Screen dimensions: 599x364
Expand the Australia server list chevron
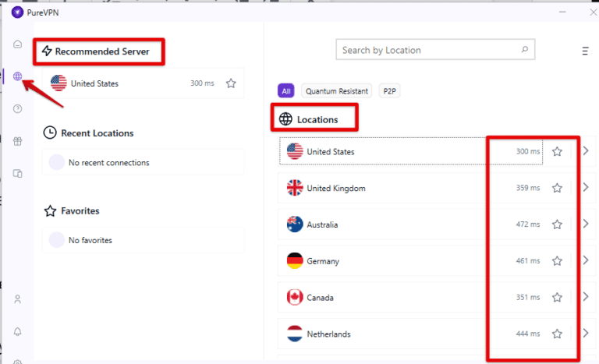(x=586, y=224)
